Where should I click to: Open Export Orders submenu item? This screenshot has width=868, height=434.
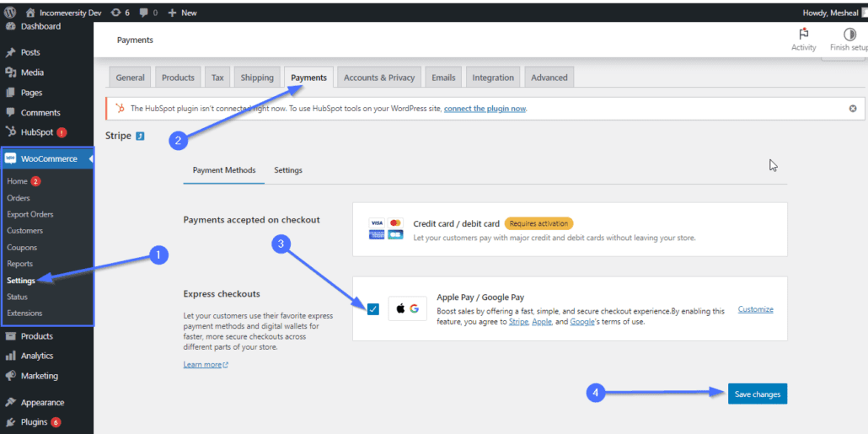(x=29, y=214)
